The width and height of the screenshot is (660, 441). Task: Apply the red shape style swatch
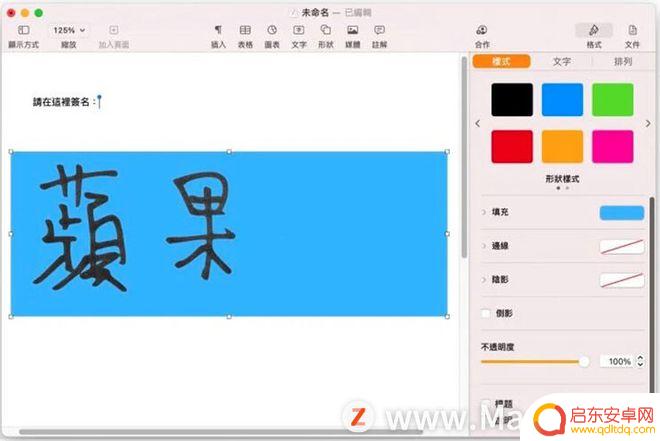pyautogui.click(x=512, y=146)
